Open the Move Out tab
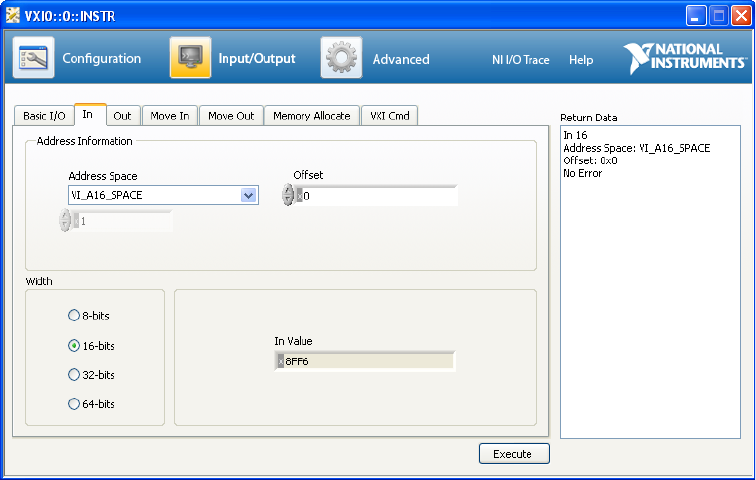Image resolution: width=756 pixels, height=480 pixels. click(231, 116)
